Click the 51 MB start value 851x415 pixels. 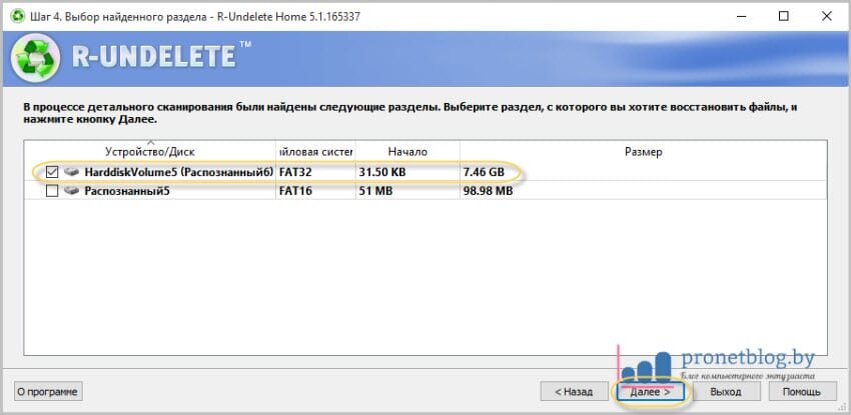click(375, 191)
